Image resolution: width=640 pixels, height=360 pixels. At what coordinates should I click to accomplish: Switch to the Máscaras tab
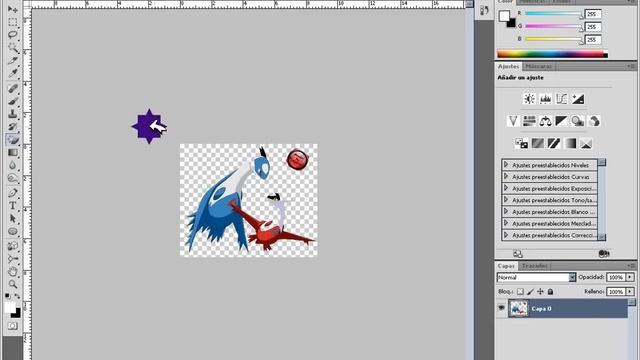[538, 66]
